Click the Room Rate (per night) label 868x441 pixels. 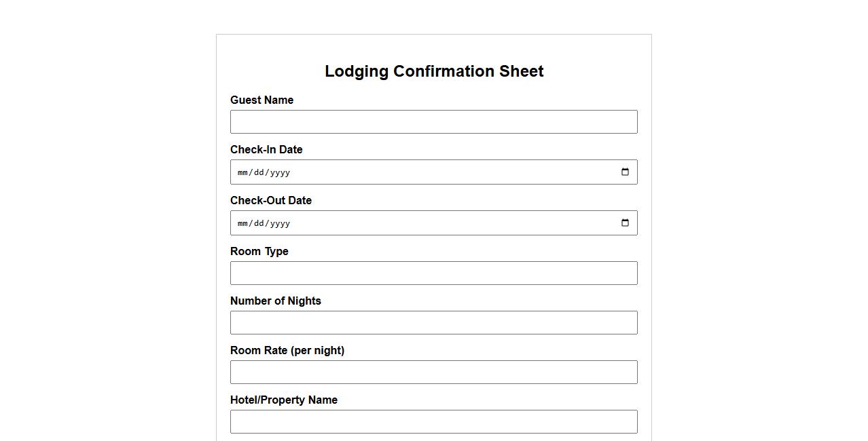coord(287,351)
